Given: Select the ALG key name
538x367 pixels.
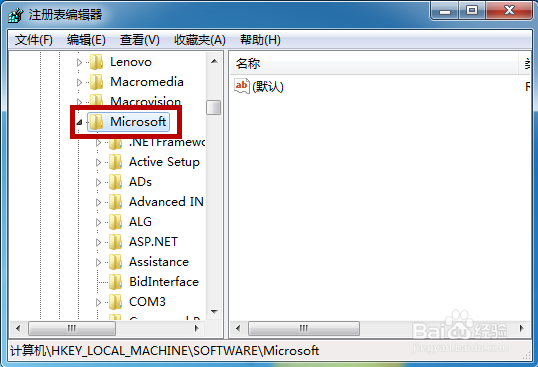Looking at the screenshot, I should [140, 222].
